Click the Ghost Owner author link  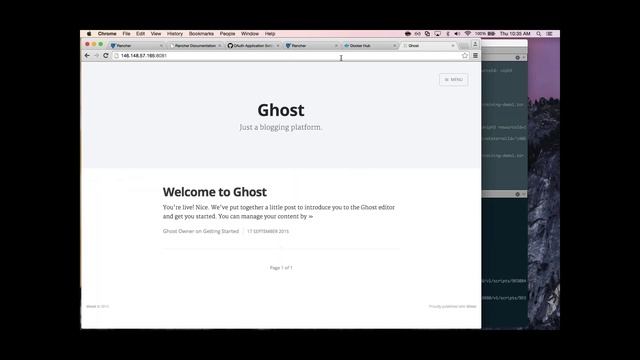click(x=178, y=231)
